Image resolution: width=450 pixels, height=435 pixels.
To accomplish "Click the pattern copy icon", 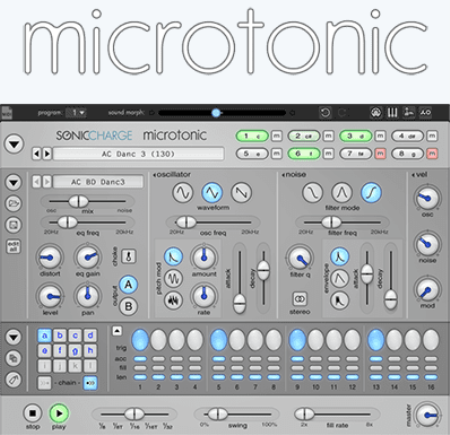I will coord(13,358).
